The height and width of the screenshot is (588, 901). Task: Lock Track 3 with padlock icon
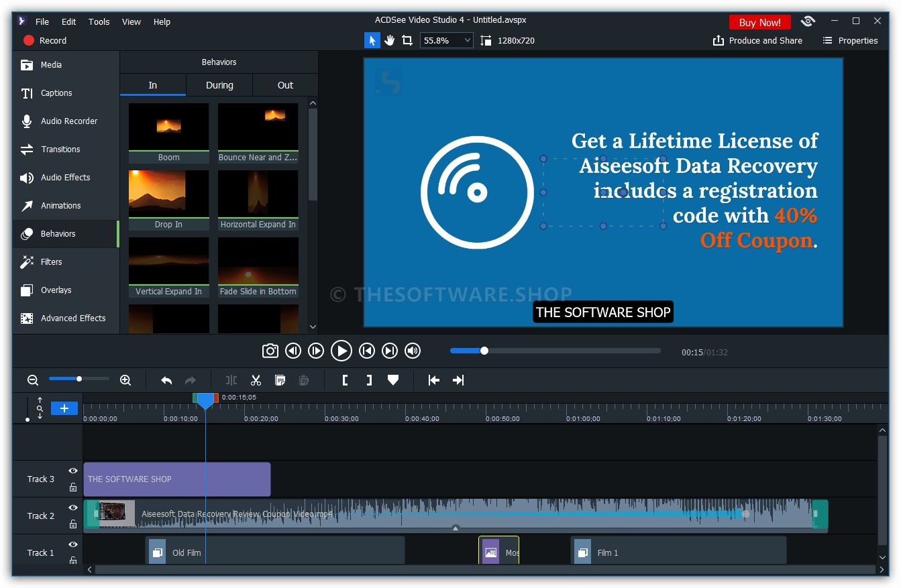[73, 487]
